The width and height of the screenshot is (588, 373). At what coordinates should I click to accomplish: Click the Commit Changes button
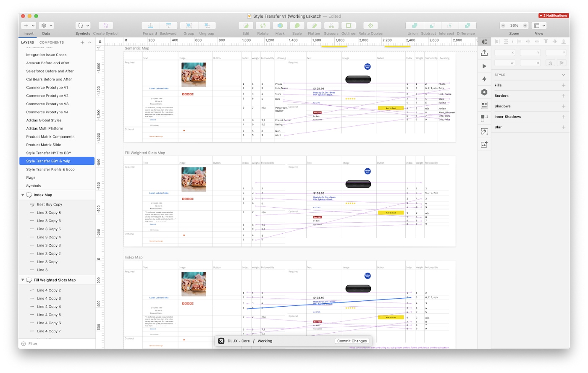coord(352,341)
